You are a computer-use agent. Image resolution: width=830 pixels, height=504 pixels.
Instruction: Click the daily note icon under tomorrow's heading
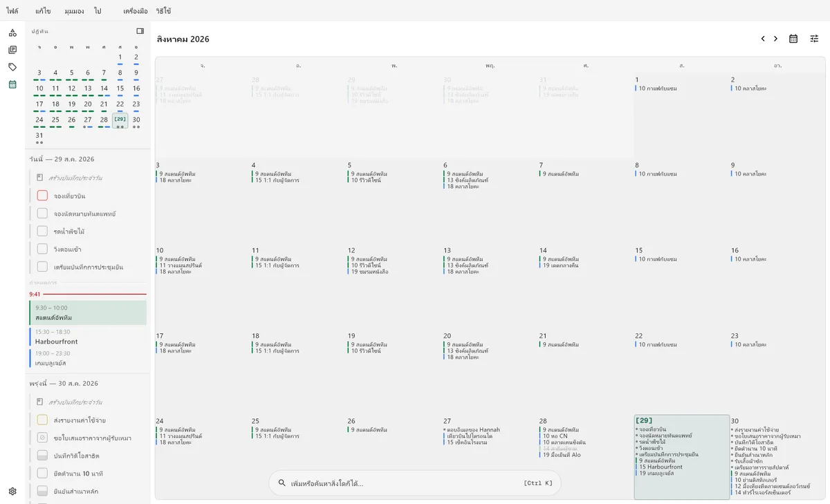coord(40,402)
